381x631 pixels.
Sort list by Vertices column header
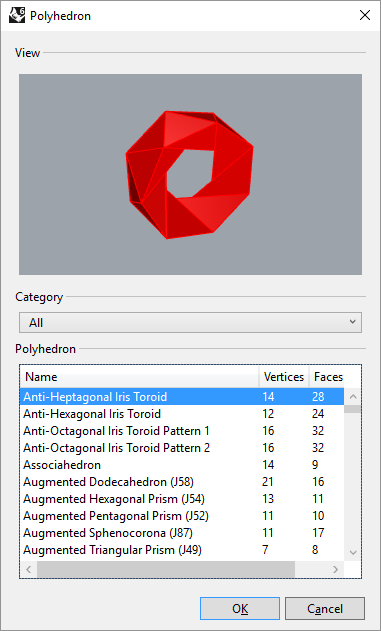pos(284,377)
